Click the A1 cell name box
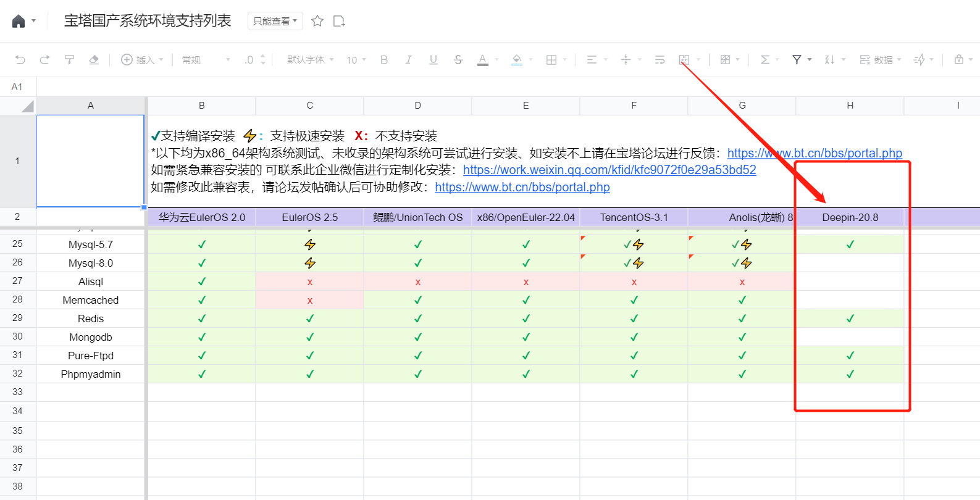Image resolution: width=980 pixels, height=500 pixels. click(x=17, y=87)
